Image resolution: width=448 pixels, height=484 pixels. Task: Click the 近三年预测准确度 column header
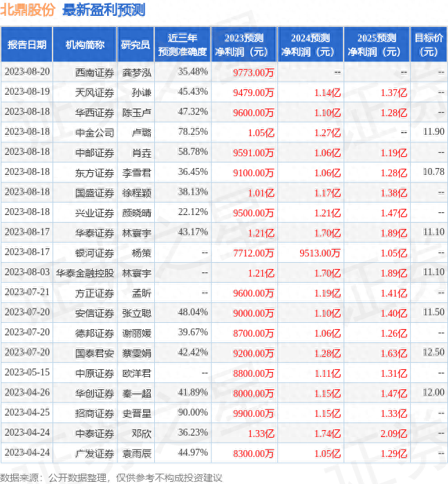pos(182,45)
